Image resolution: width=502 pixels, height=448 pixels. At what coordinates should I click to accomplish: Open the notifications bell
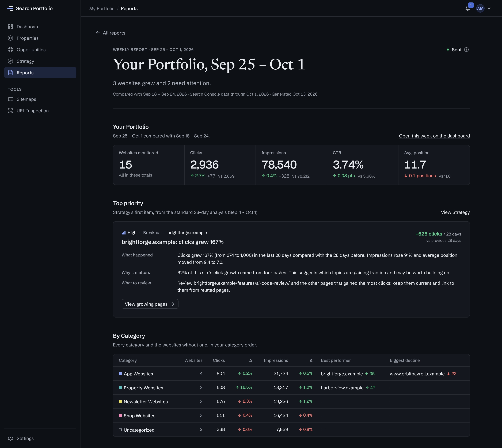click(467, 9)
